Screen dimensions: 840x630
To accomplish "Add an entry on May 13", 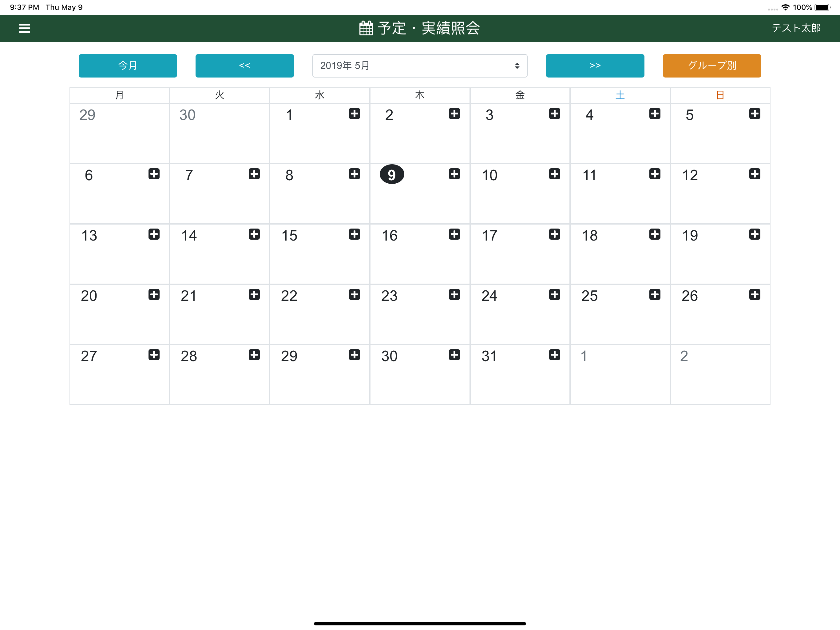I will (x=154, y=234).
